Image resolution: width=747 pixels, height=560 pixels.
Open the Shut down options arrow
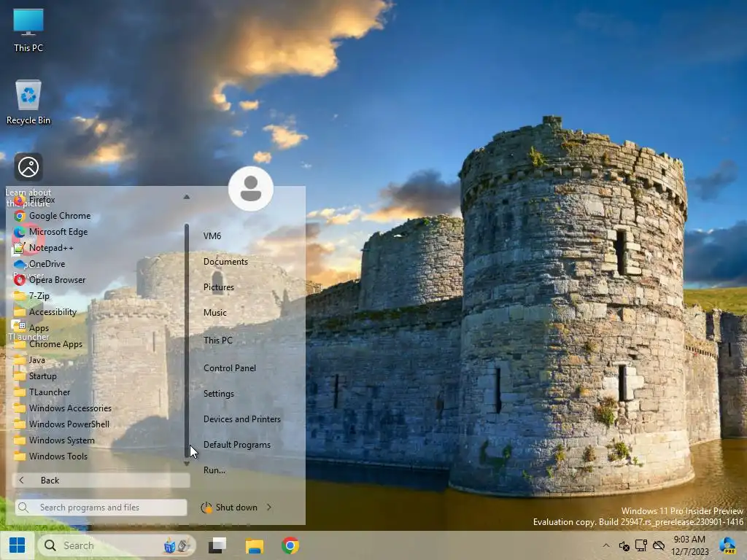click(x=269, y=507)
